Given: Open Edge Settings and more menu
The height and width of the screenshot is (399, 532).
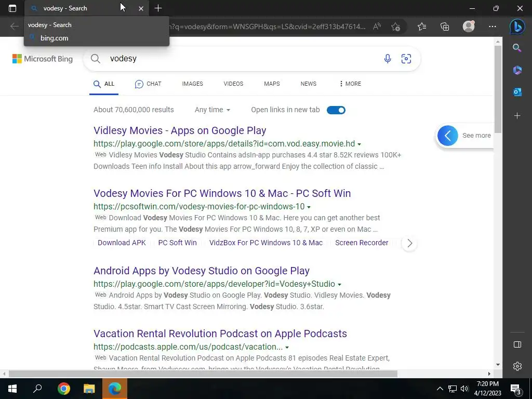Looking at the screenshot, I should [493, 26].
